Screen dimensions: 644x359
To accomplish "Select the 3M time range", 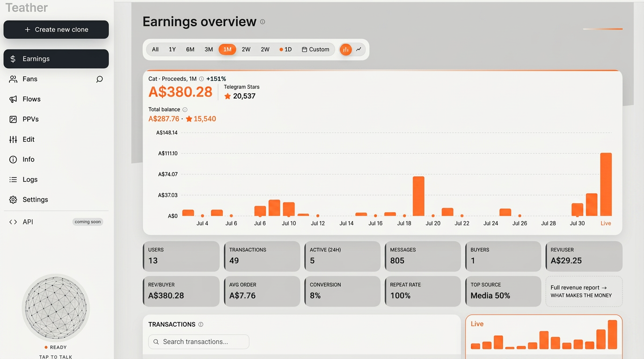I will tap(209, 50).
